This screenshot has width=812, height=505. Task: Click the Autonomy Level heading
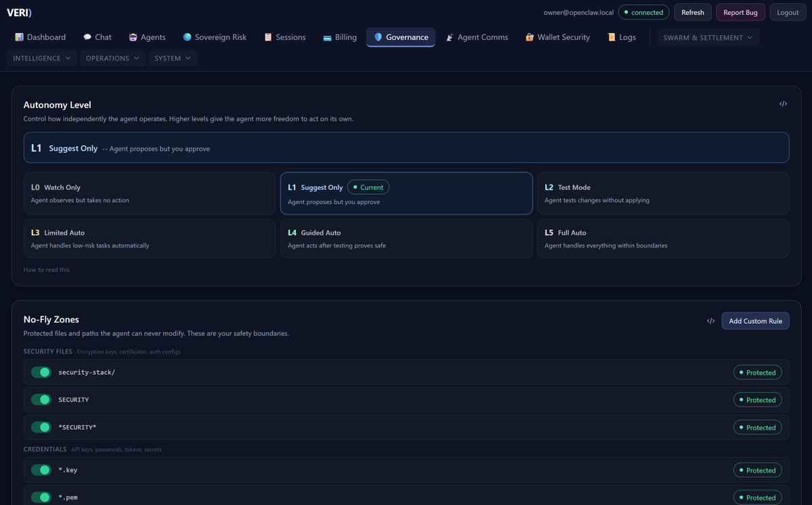pyautogui.click(x=57, y=105)
